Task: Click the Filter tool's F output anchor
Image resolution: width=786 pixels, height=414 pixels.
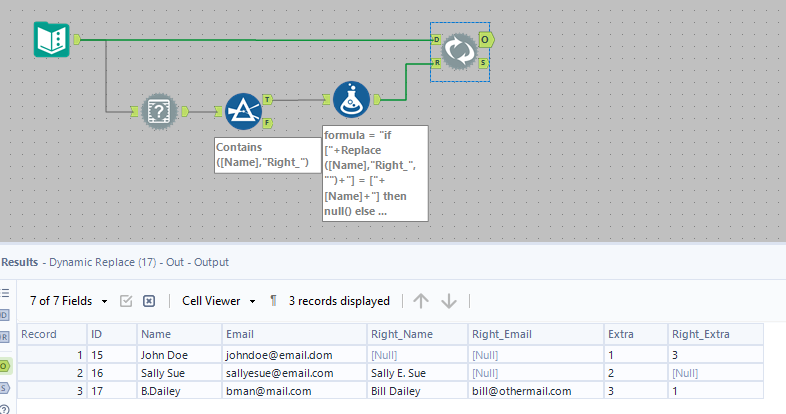Action: [268, 123]
